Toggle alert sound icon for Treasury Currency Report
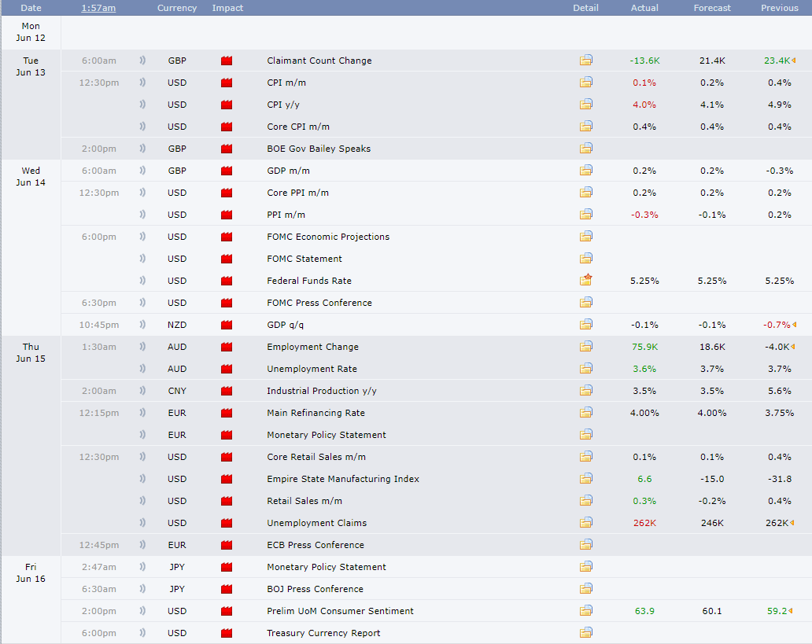The image size is (812, 644). click(142, 633)
